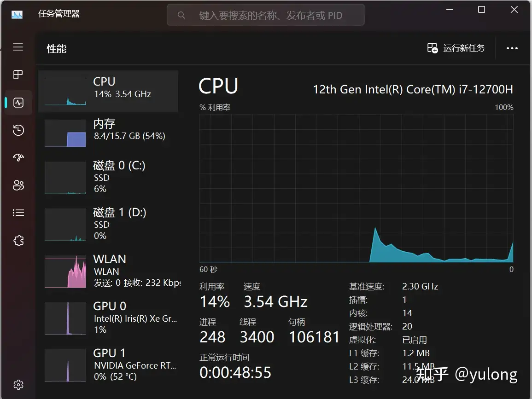Screen dimensions: 532x399
Task: Click the run new task icon
Action: tap(432, 48)
